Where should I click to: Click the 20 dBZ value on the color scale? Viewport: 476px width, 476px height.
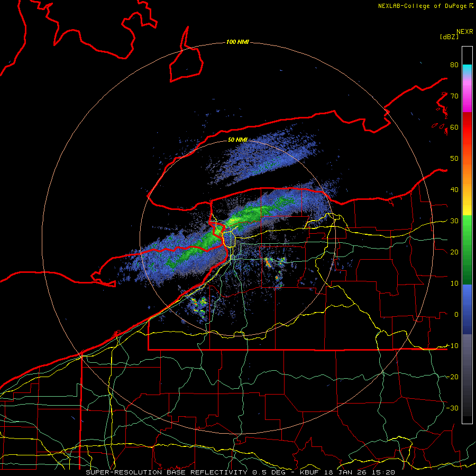pos(454,252)
